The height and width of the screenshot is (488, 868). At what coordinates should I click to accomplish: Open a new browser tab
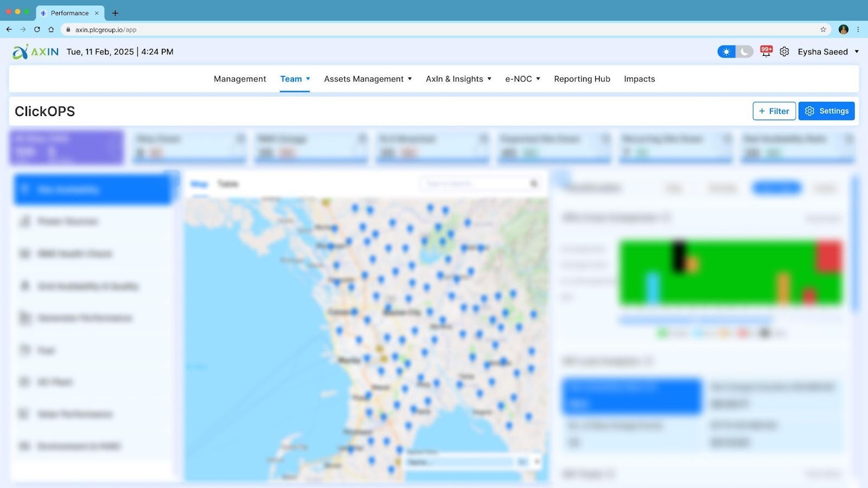point(115,13)
